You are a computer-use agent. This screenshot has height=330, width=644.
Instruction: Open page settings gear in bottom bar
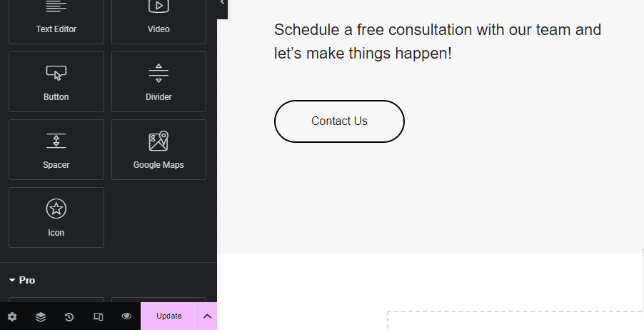pyautogui.click(x=12, y=316)
